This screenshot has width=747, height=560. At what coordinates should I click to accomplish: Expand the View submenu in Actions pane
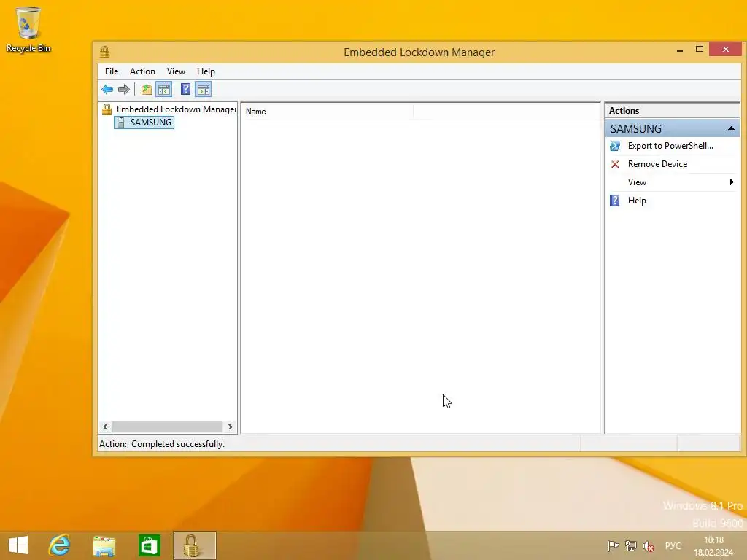click(x=672, y=182)
